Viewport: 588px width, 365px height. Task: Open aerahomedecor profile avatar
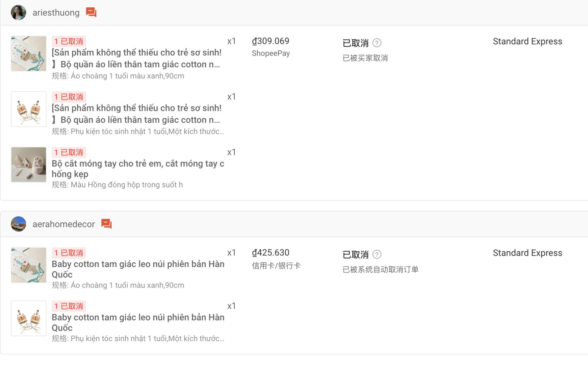coord(19,224)
